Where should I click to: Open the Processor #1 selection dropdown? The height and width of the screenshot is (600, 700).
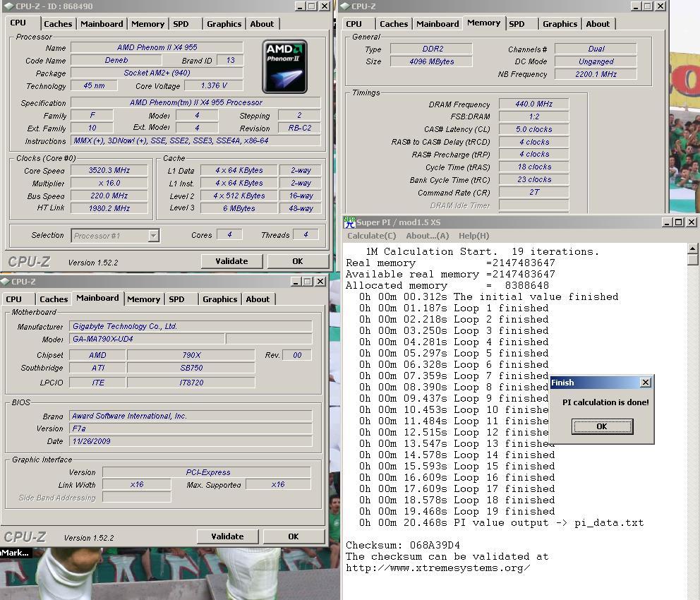153,235
